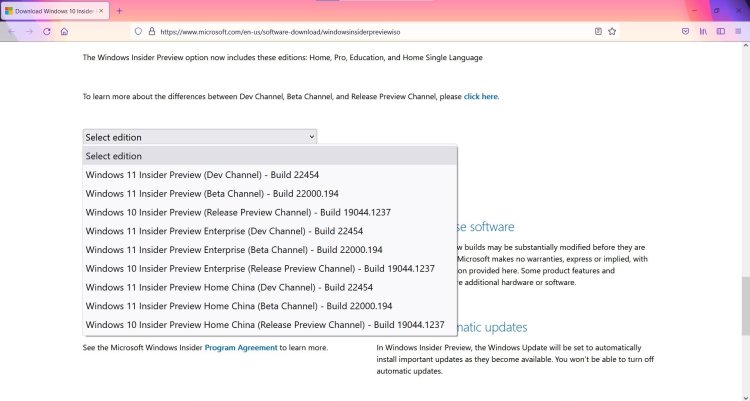Select Windows 10 Insider Preview Home China (Release Preview)

pyautogui.click(x=270, y=324)
